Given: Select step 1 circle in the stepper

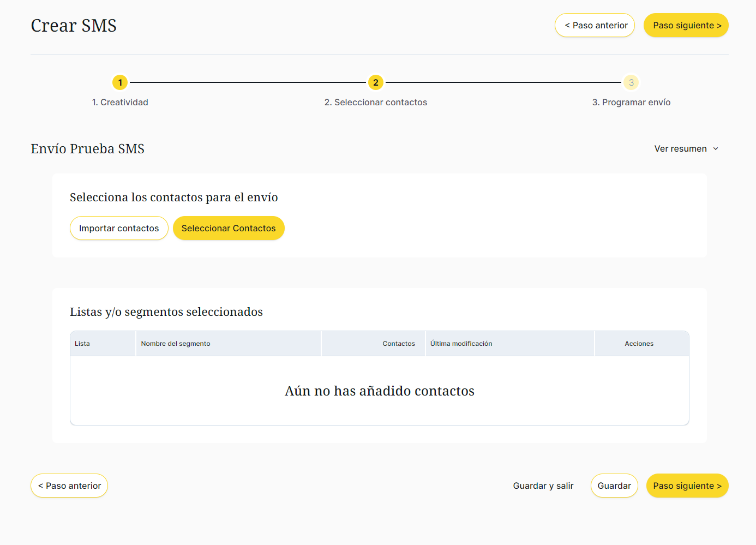Looking at the screenshot, I should 120,83.
